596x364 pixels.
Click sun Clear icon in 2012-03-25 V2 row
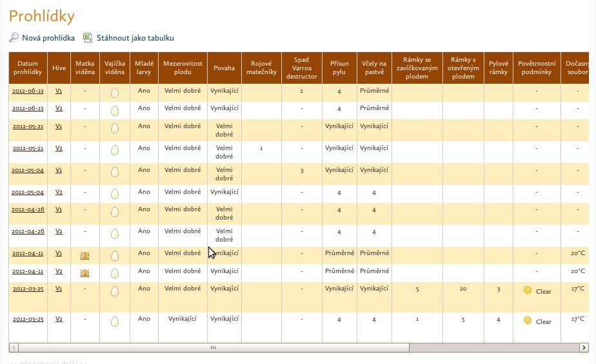click(x=527, y=321)
